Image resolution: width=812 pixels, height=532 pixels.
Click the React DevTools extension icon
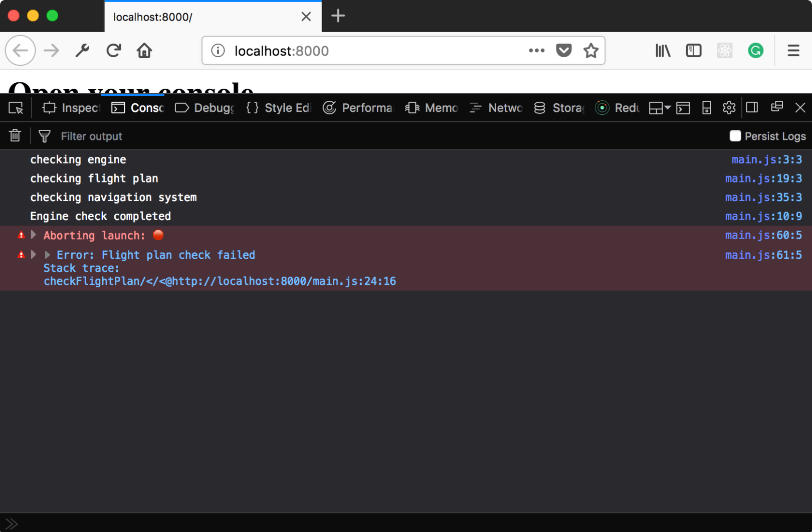click(x=725, y=51)
